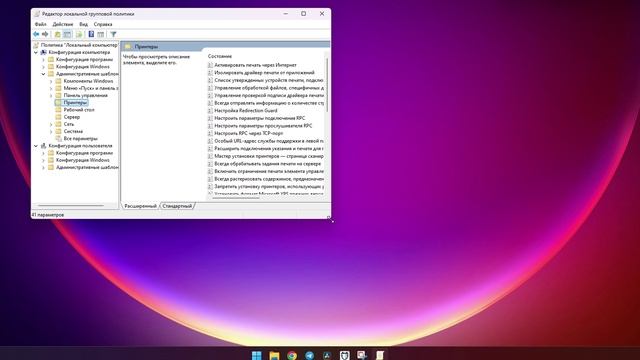The height and width of the screenshot is (360, 640).
Task: Collapse Административные шаблоны under Конфигурация компьютера
Action: point(43,74)
